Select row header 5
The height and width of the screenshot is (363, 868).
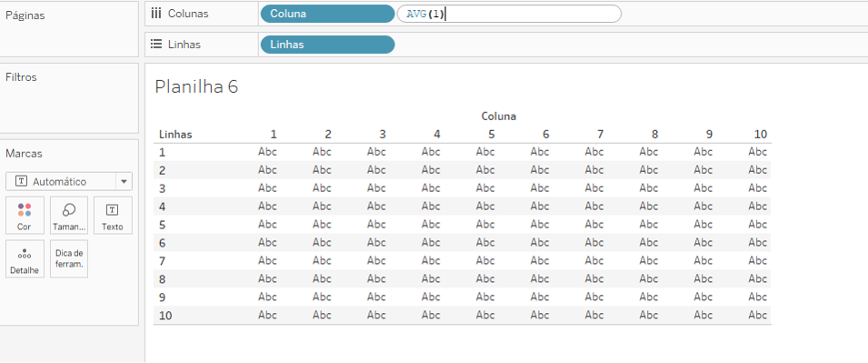pyautogui.click(x=162, y=225)
